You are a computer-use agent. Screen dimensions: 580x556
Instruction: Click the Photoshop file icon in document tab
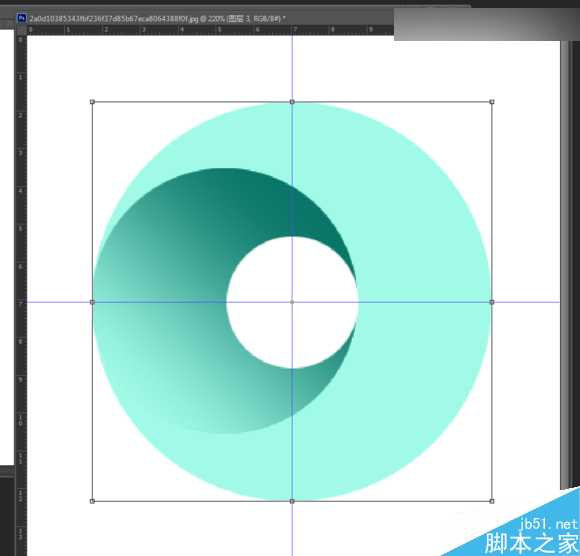coord(22,18)
